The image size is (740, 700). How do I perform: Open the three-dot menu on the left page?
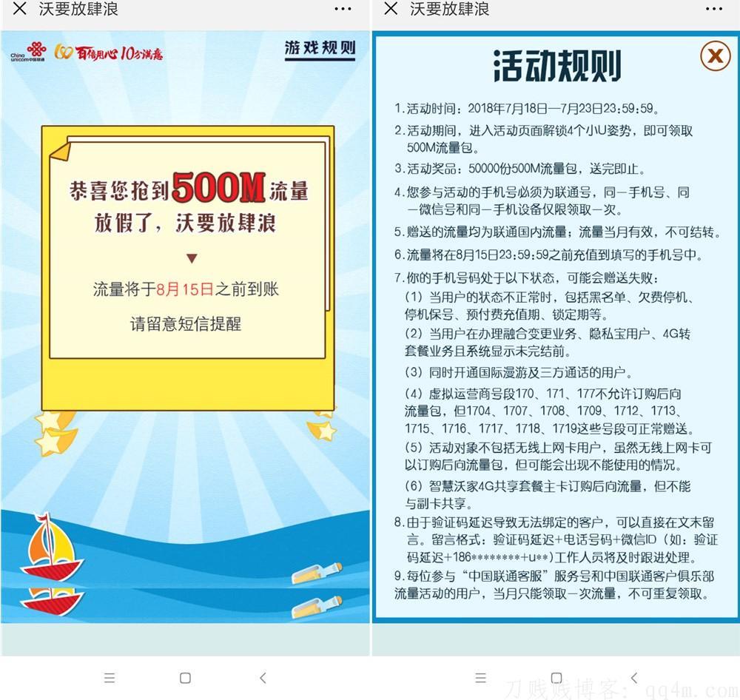tap(343, 9)
